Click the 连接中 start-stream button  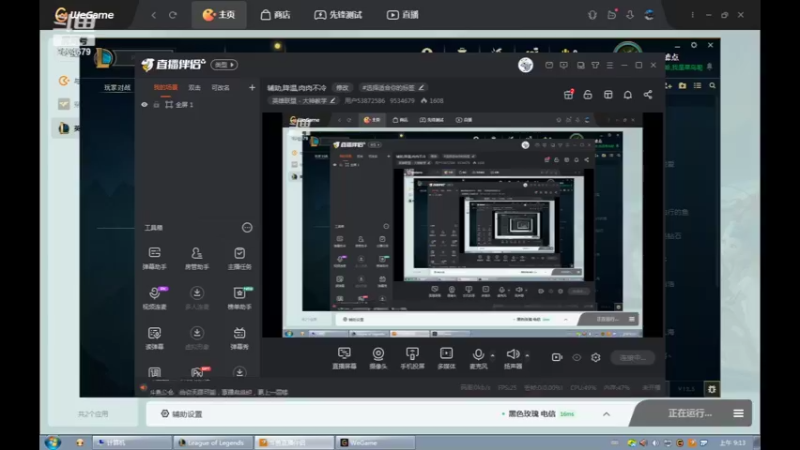click(633, 358)
